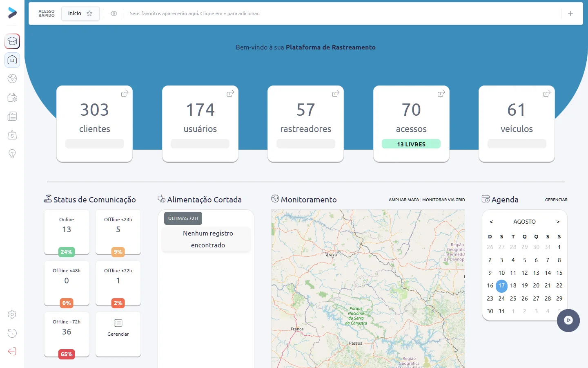Open the clientes card share icon
The image size is (588, 368).
click(x=125, y=94)
